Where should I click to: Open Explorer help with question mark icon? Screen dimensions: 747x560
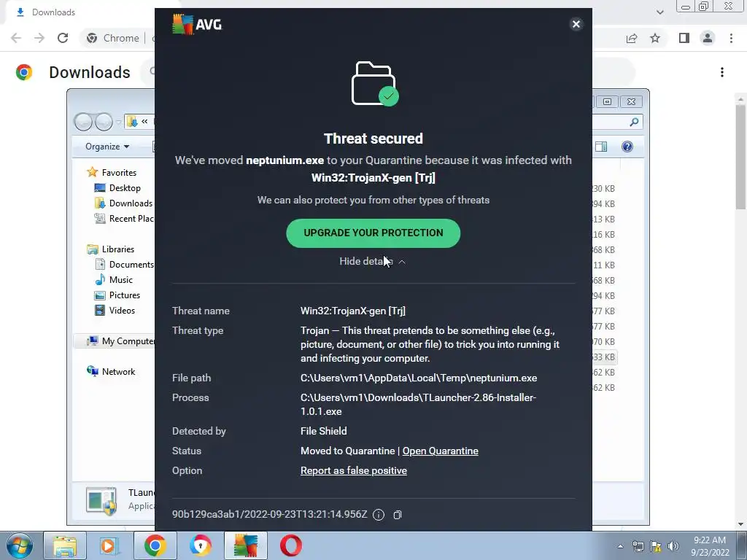[627, 147]
